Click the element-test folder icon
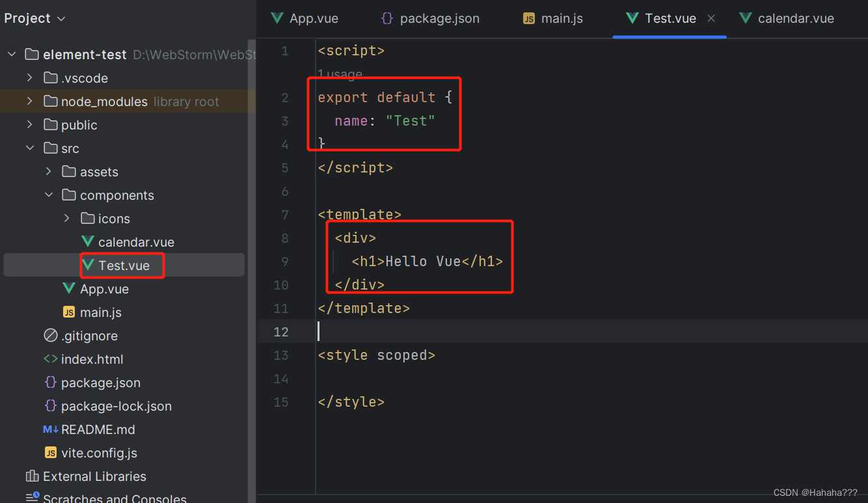This screenshot has height=503, width=868. [32, 55]
